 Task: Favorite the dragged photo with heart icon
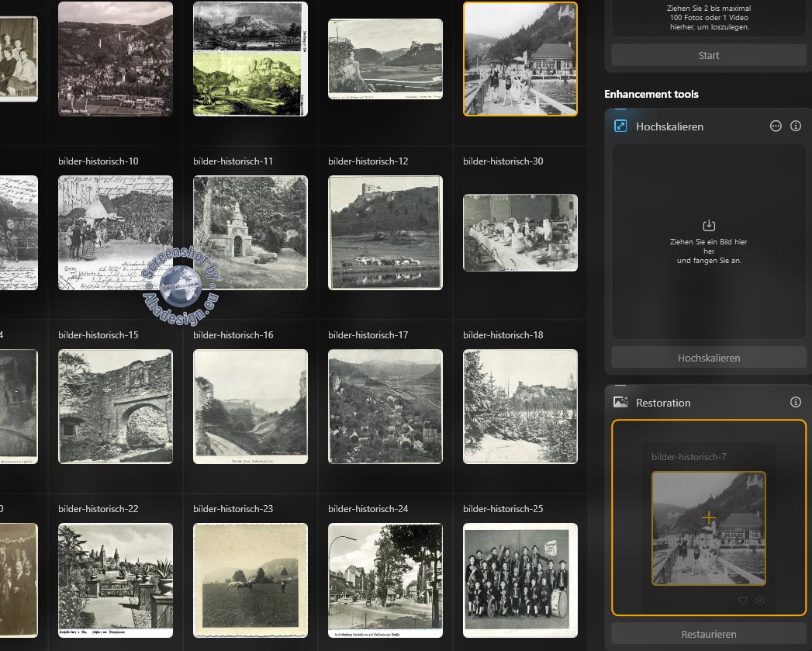[x=742, y=600]
